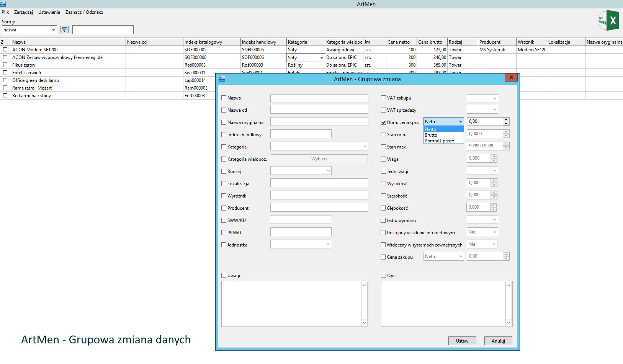The image size is (623, 364).
Task: Click the Wybierz button for Kategoria wielopoz.
Action: 319,159
